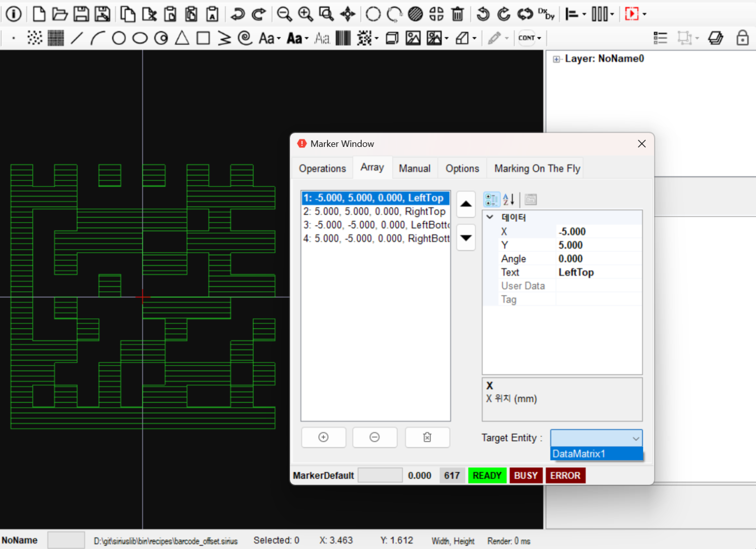The width and height of the screenshot is (756, 549).
Task: Collapse the 데이터 property category
Action: [x=490, y=217]
